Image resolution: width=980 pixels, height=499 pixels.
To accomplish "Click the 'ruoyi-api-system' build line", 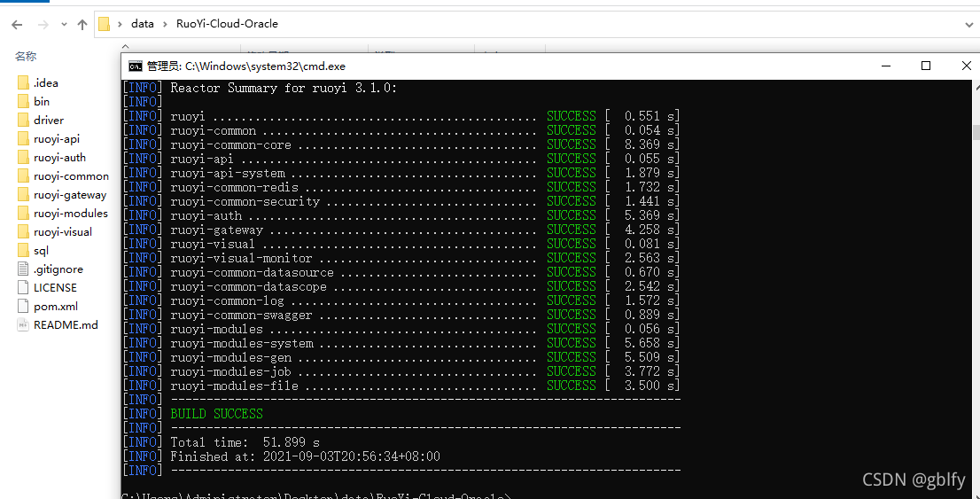I will [401, 173].
